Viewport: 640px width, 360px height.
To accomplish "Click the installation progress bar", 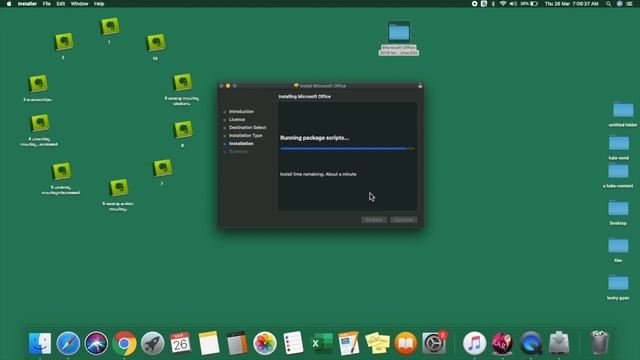I will (x=347, y=149).
